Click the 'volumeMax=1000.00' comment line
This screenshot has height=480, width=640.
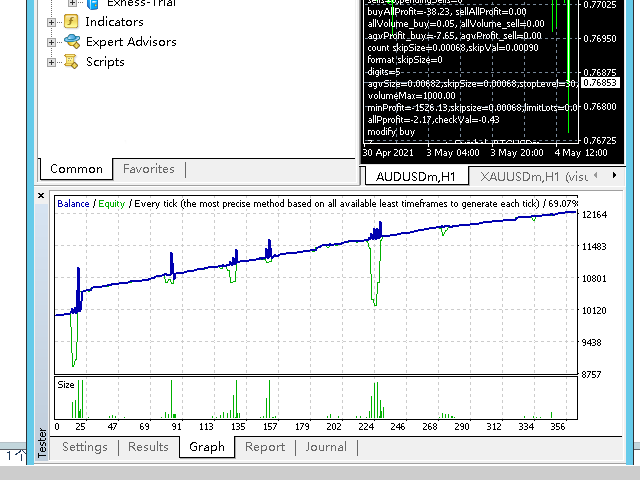coord(411,96)
